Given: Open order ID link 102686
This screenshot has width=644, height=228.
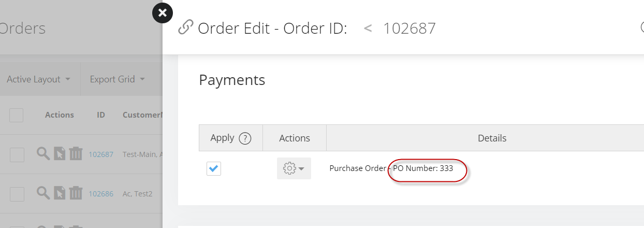Looking at the screenshot, I should (x=101, y=194).
